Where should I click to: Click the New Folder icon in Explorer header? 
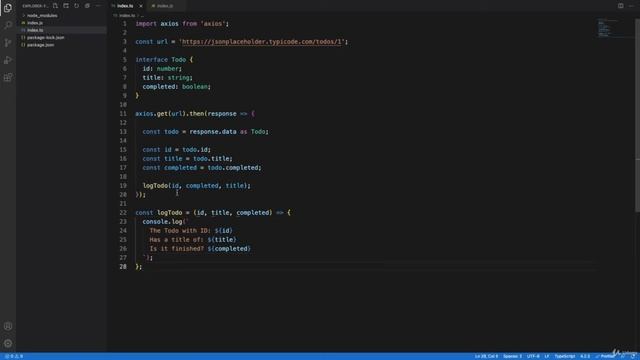pyautogui.click(x=66, y=6)
